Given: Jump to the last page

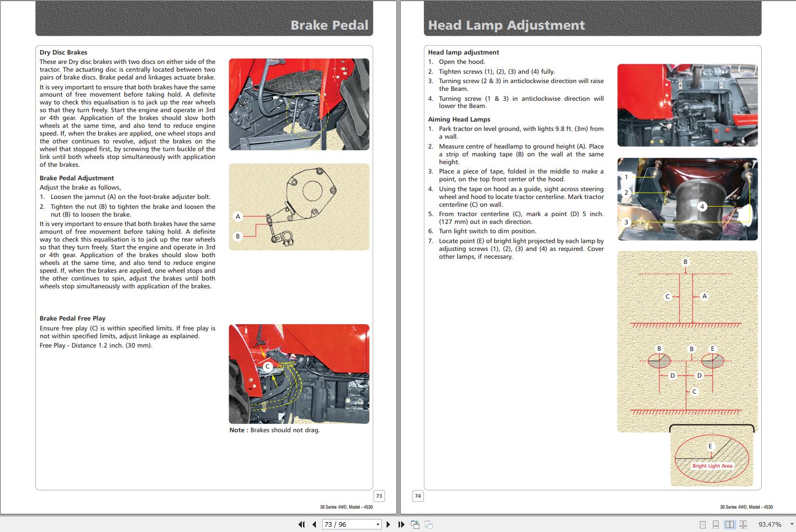Looking at the screenshot, I should pyautogui.click(x=401, y=524).
